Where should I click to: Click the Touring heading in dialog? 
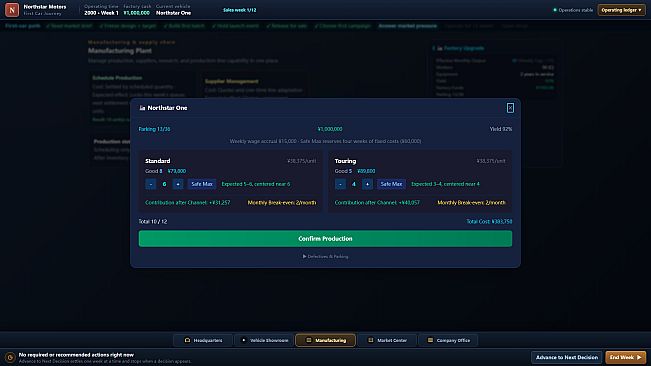click(345, 161)
